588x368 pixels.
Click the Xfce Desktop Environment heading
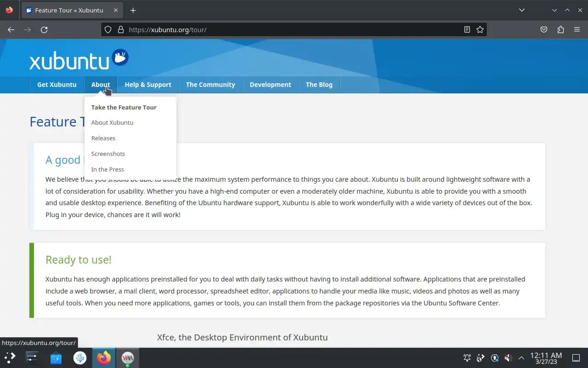(243, 337)
